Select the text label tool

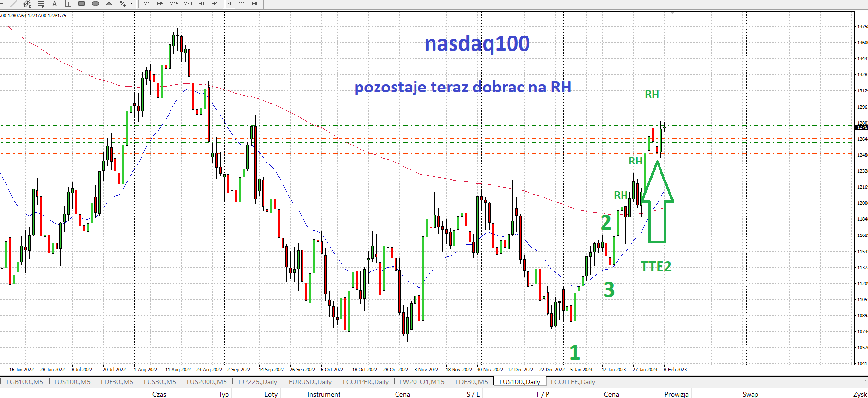click(x=68, y=3)
